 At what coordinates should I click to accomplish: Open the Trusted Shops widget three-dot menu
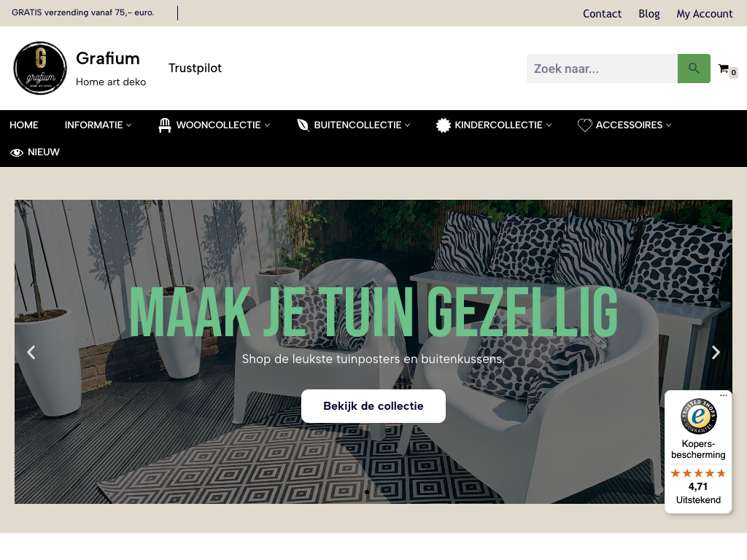(723, 395)
